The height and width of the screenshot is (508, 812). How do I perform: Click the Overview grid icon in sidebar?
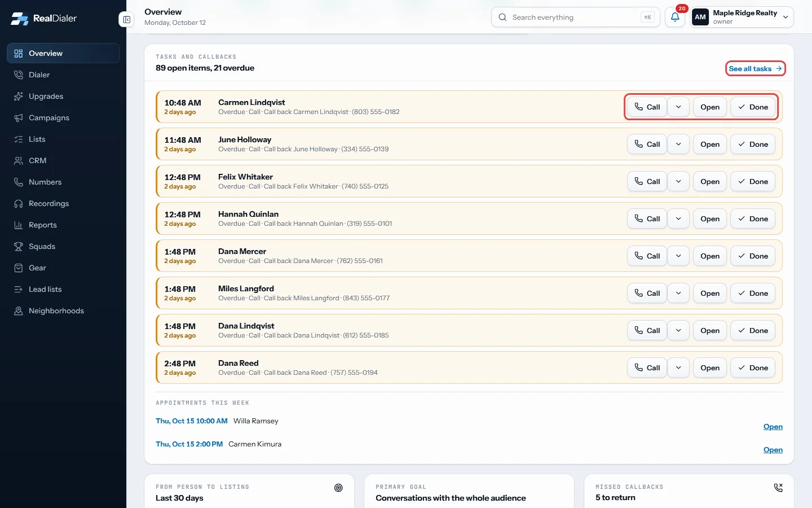click(x=19, y=54)
